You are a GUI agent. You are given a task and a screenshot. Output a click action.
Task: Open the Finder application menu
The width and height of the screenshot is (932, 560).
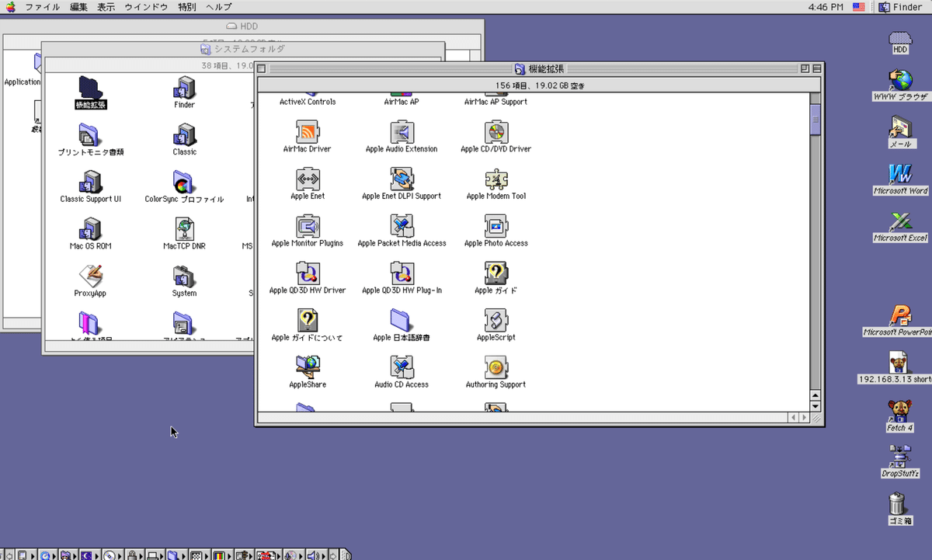tap(901, 7)
